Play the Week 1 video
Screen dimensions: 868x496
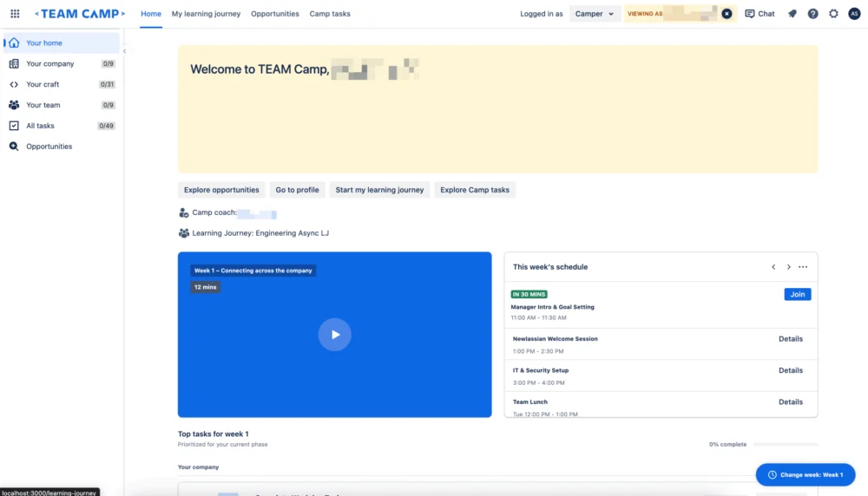tap(334, 335)
